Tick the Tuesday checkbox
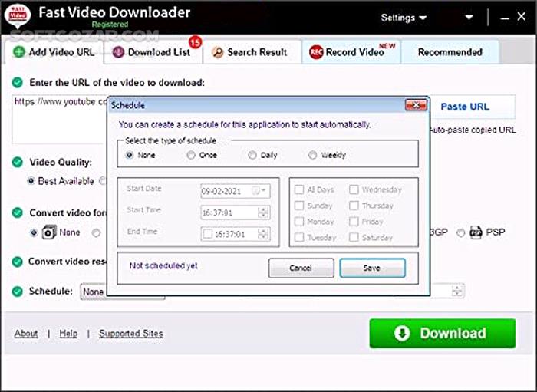This screenshot has height=392, width=537. [299, 237]
